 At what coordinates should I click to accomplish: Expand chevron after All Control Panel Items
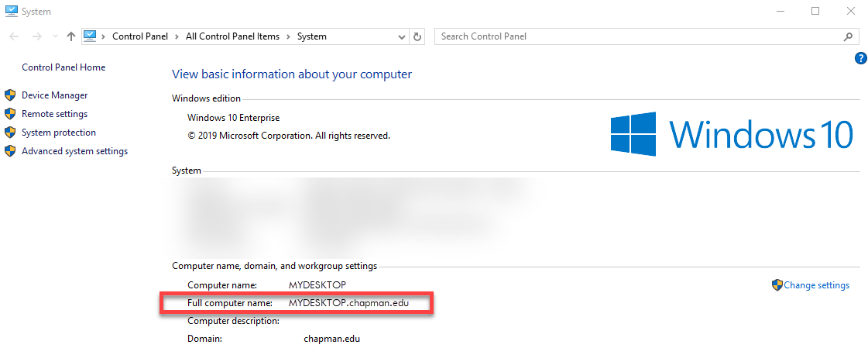point(290,36)
